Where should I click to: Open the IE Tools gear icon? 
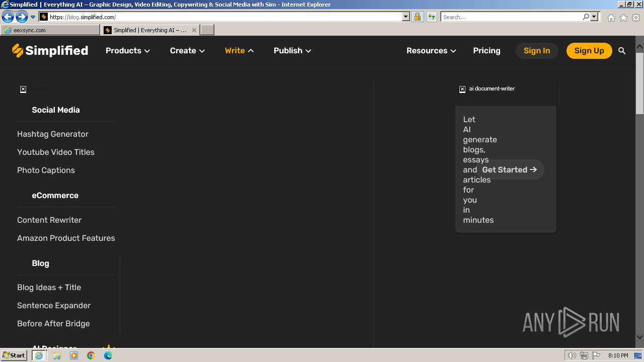tap(636, 18)
